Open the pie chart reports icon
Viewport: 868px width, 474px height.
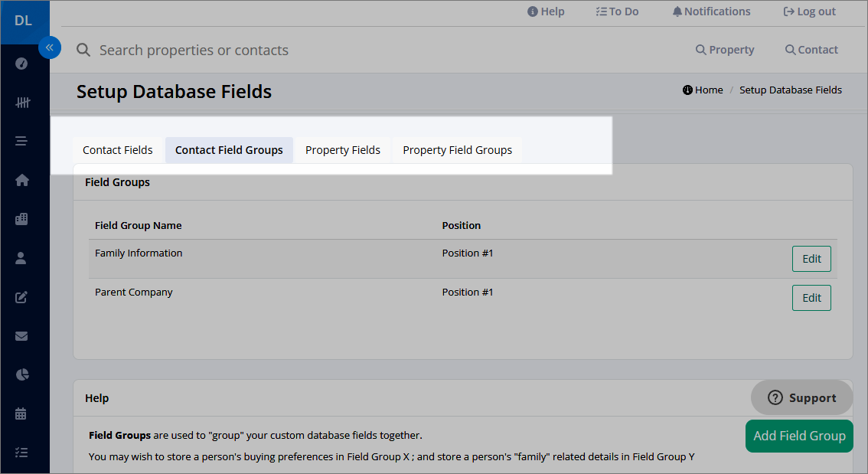click(x=21, y=374)
